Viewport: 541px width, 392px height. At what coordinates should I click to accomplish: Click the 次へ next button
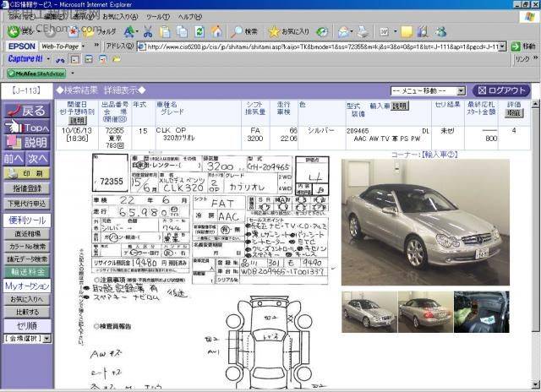tap(38, 159)
